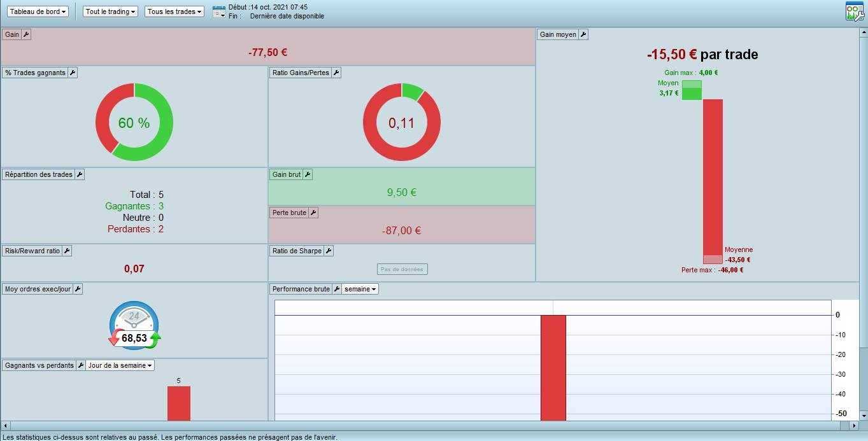Click the Gain brut title label
The width and height of the screenshot is (868, 441).
pyautogui.click(x=287, y=174)
